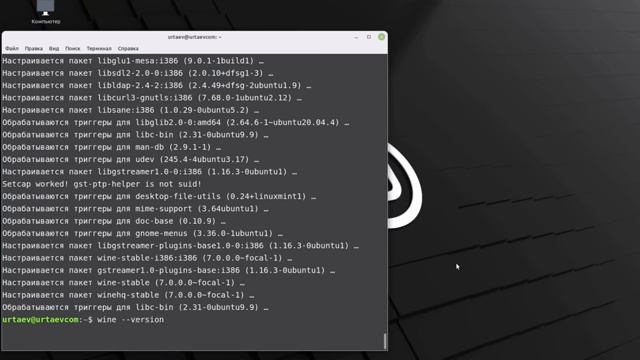
Task: Click line with 'libcurl3-gnutls:i386'
Action: pos(152,98)
